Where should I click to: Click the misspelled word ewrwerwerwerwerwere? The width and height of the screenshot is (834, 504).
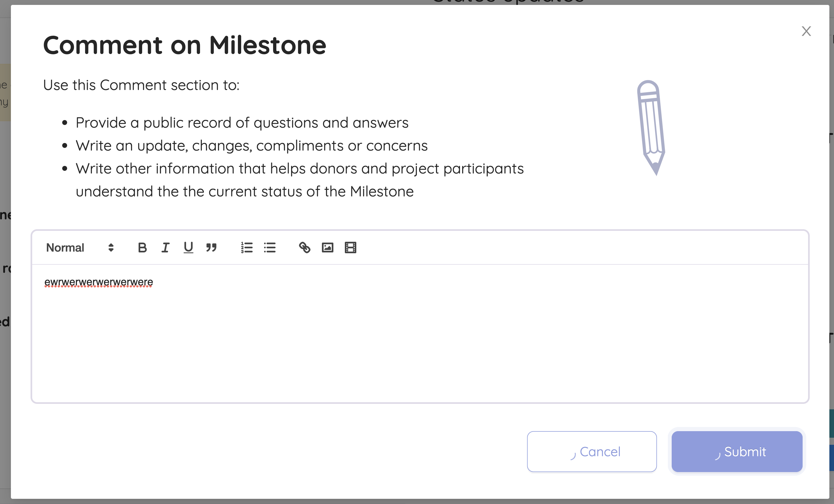point(98,282)
